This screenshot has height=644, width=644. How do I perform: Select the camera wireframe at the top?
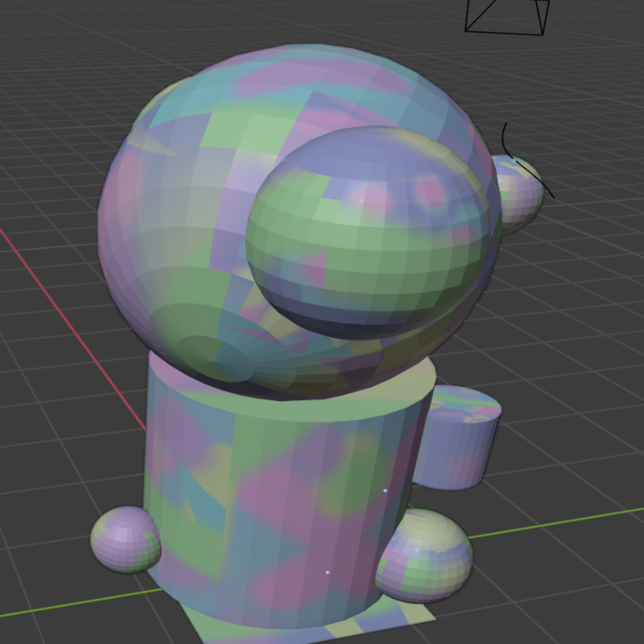(x=506, y=18)
